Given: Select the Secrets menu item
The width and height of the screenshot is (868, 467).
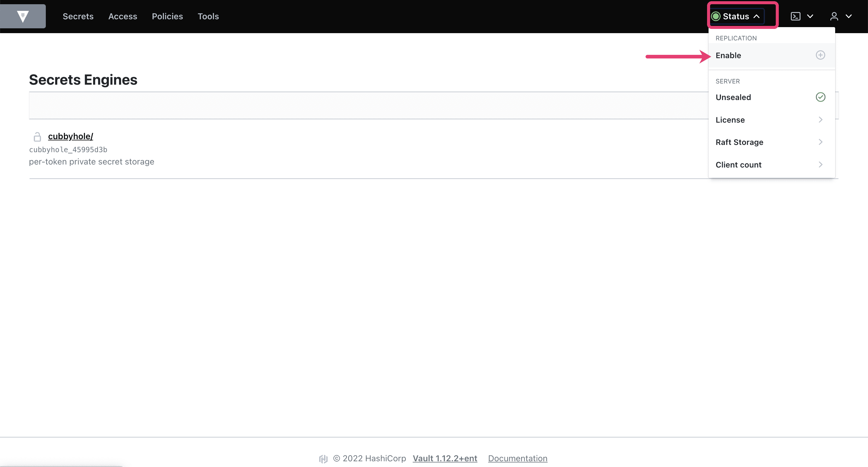Looking at the screenshot, I should click(x=78, y=16).
